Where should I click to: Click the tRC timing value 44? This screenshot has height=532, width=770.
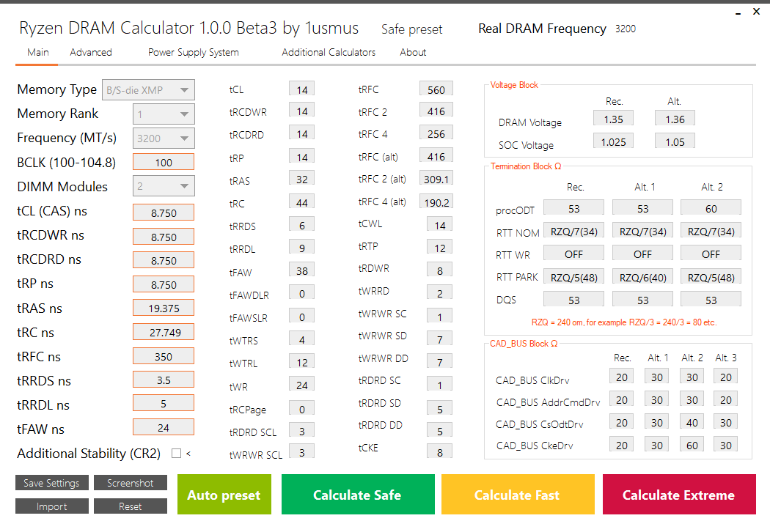tap(301, 202)
